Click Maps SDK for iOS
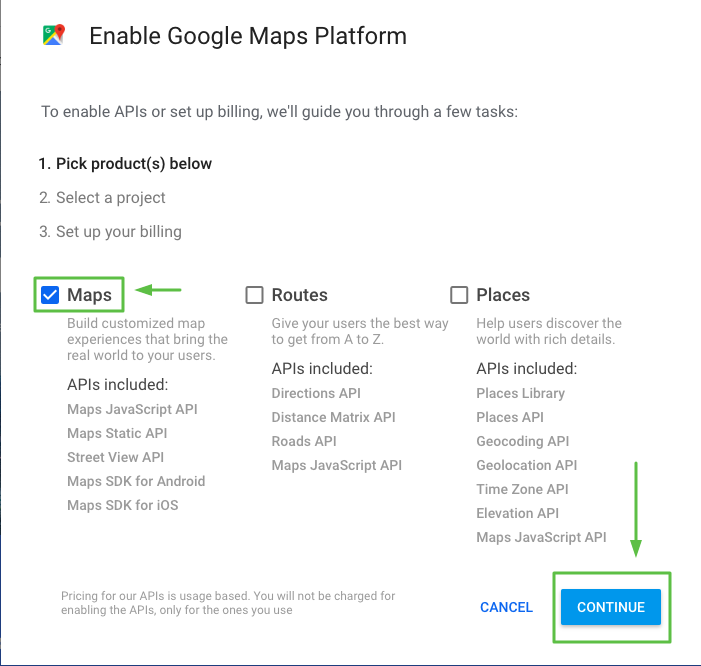Image resolution: width=701 pixels, height=666 pixels. pyautogui.click(x=122, y=505)
